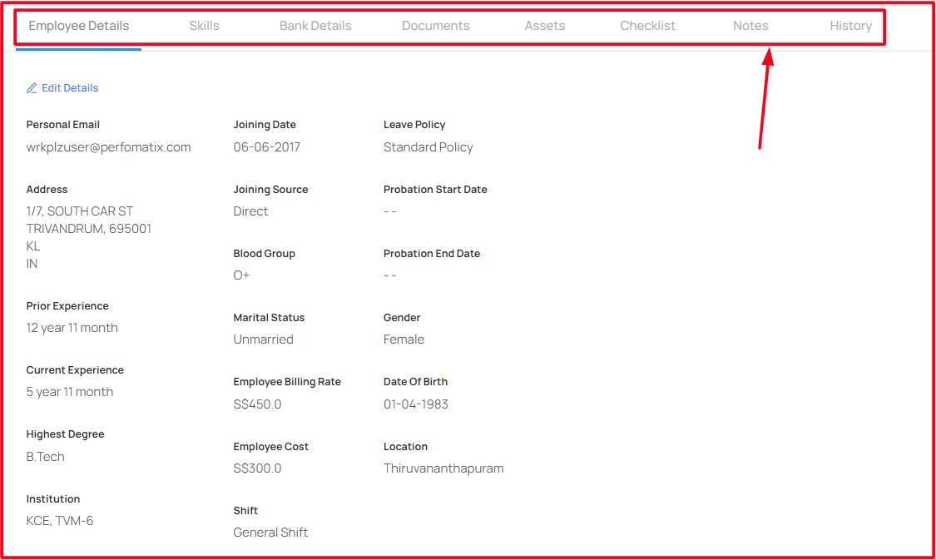Switch to the Employee Details tab
The height and width of the screenshot is (560, 936).
coord(79,26)
